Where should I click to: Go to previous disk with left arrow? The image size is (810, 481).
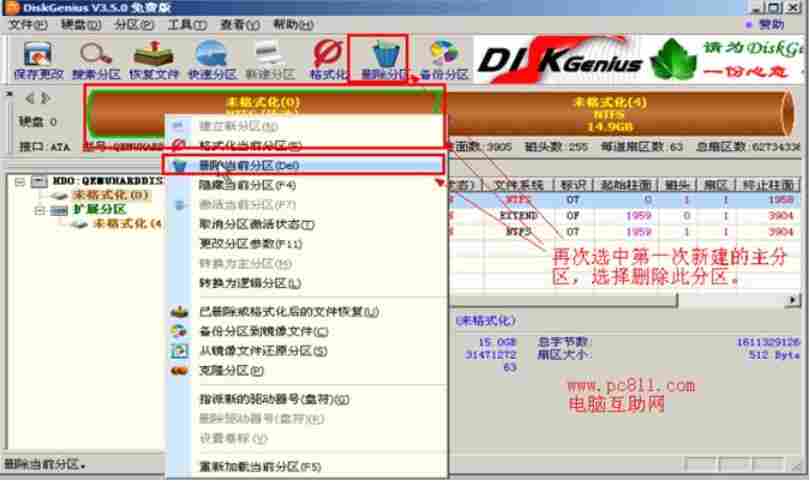point(30,98)
